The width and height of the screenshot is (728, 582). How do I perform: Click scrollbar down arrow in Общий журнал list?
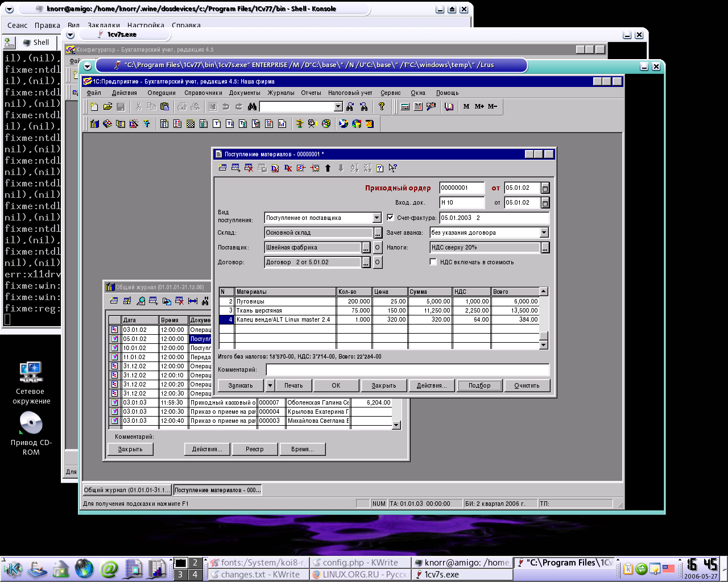(x=396, y=425)
